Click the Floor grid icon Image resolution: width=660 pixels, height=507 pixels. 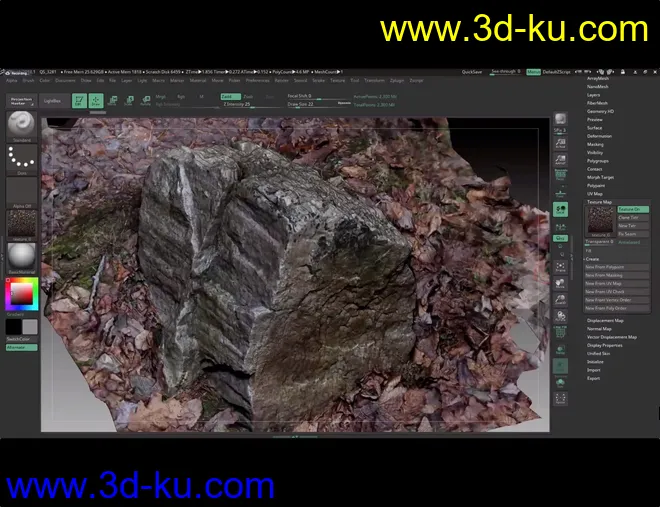560,194
